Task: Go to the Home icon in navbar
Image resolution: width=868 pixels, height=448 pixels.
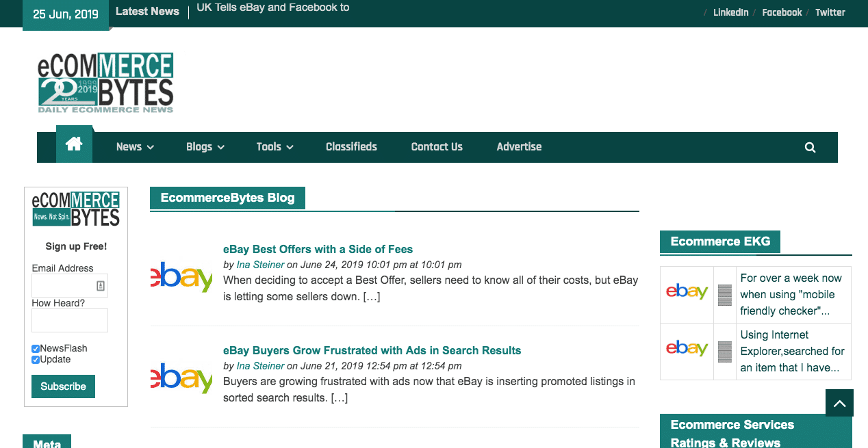Action: (74, 144)
